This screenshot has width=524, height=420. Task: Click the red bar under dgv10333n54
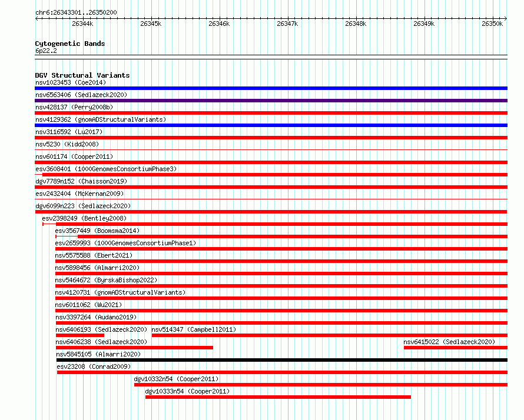(278, 397)
